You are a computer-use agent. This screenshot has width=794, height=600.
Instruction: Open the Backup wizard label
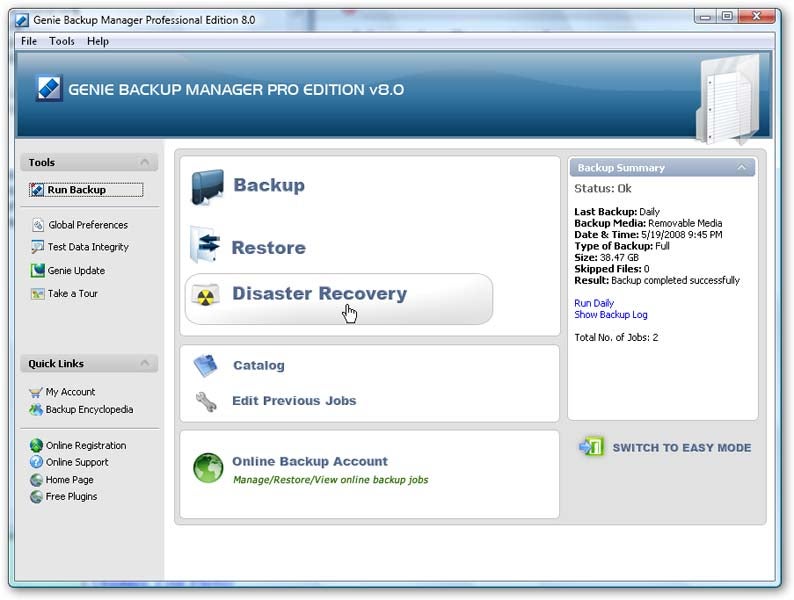269,185
